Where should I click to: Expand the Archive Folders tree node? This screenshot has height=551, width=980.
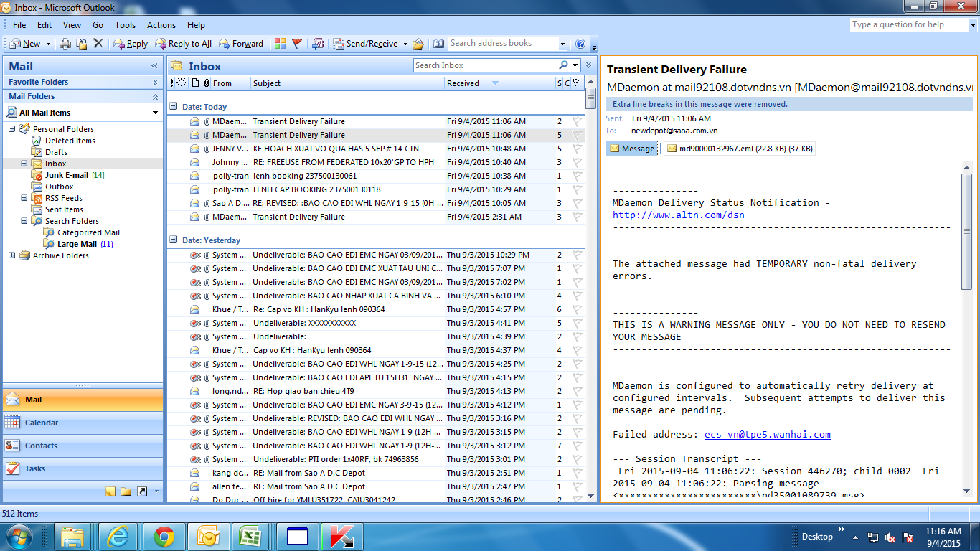pyautogui.click(x=12, y=255)
